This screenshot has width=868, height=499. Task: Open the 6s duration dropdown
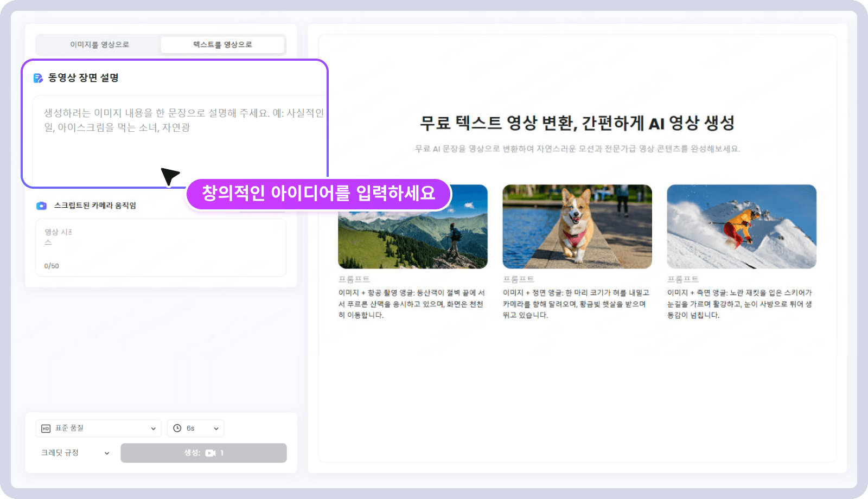click(195, 428)
